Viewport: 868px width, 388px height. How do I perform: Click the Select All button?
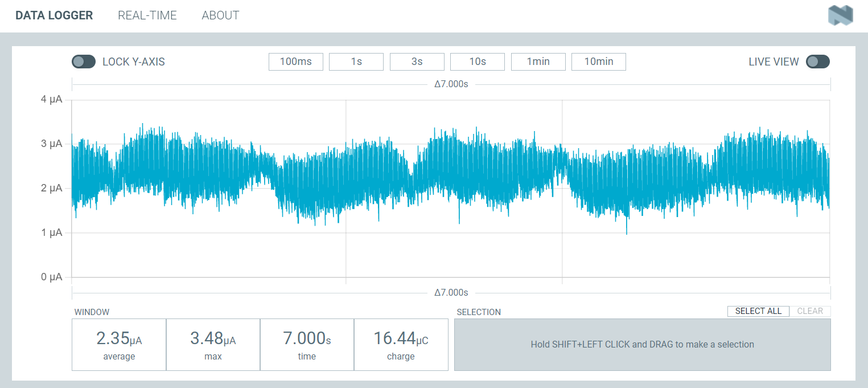click(x=758, y=311)
